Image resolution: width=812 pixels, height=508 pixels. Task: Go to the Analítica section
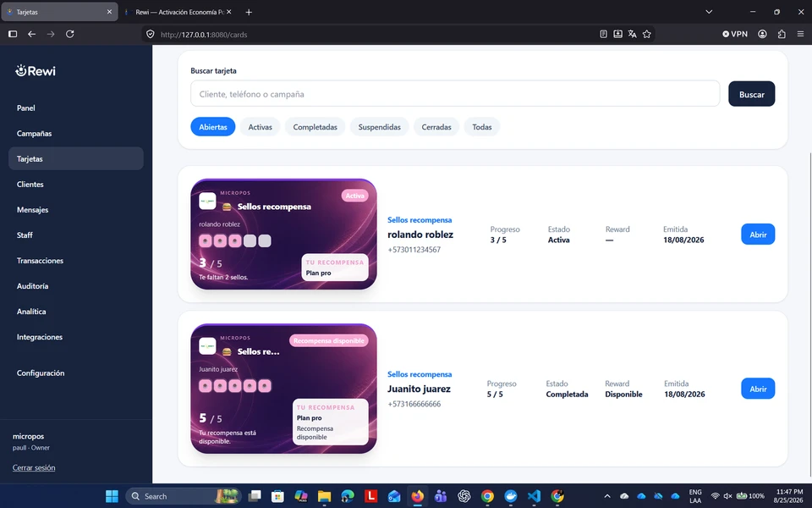(31, 311)
